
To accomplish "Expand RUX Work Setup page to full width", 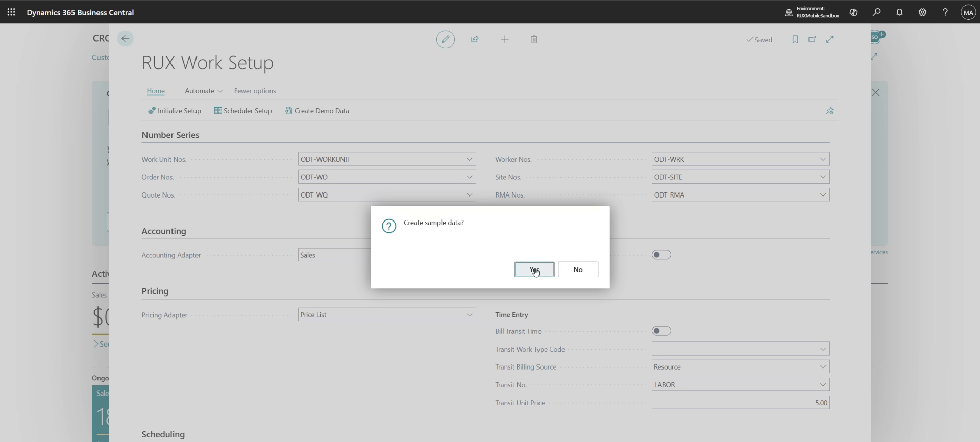I will click(830, 39).
